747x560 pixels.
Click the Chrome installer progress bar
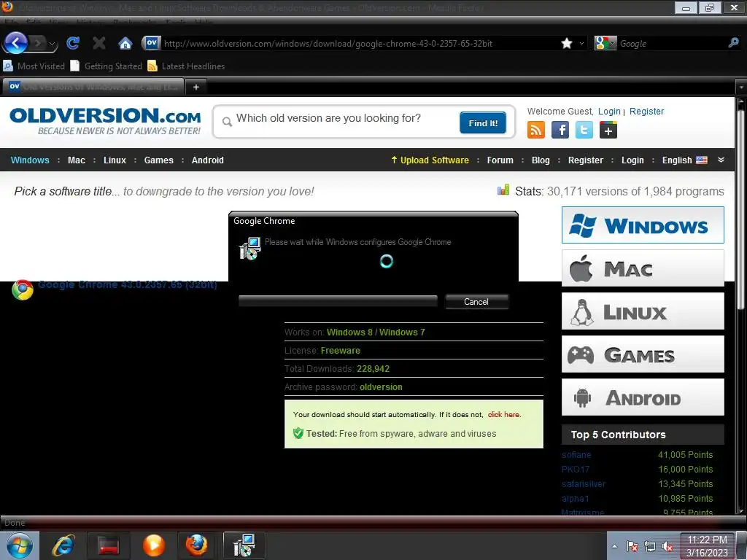click(x=338, y=301)
